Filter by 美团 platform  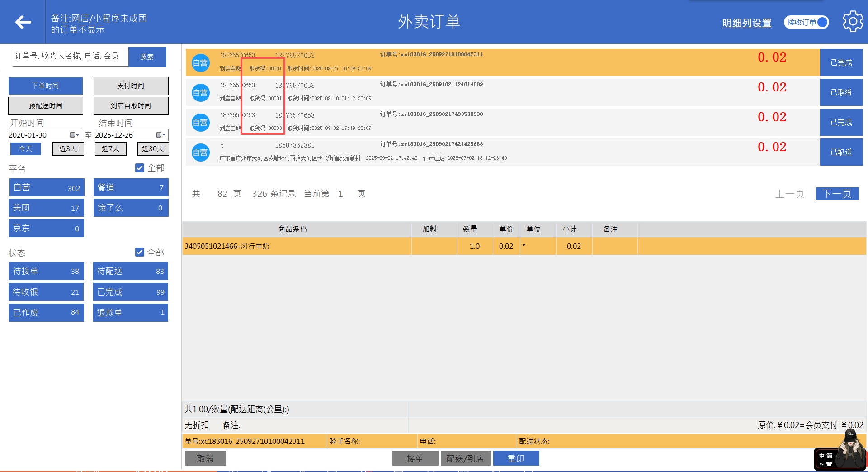tap(46, 208)
